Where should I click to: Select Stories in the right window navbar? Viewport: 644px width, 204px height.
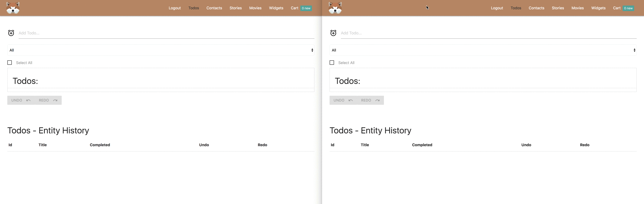click(558, 8)
